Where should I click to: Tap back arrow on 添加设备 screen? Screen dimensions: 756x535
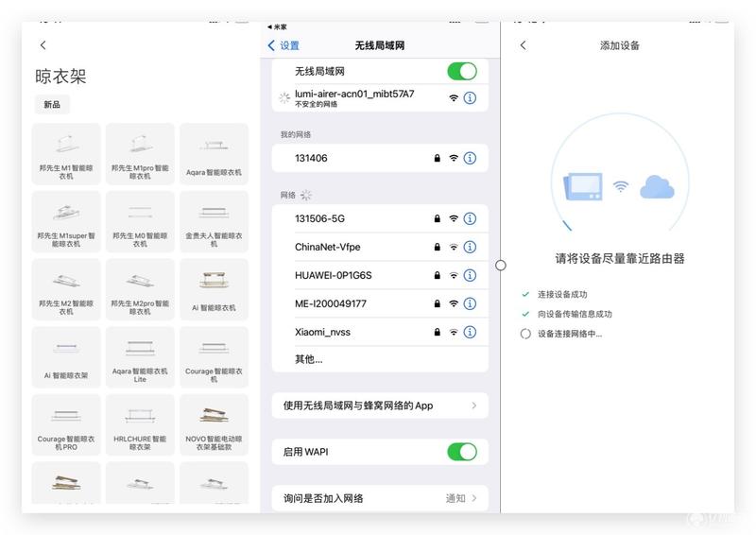[x=524, y=45]
